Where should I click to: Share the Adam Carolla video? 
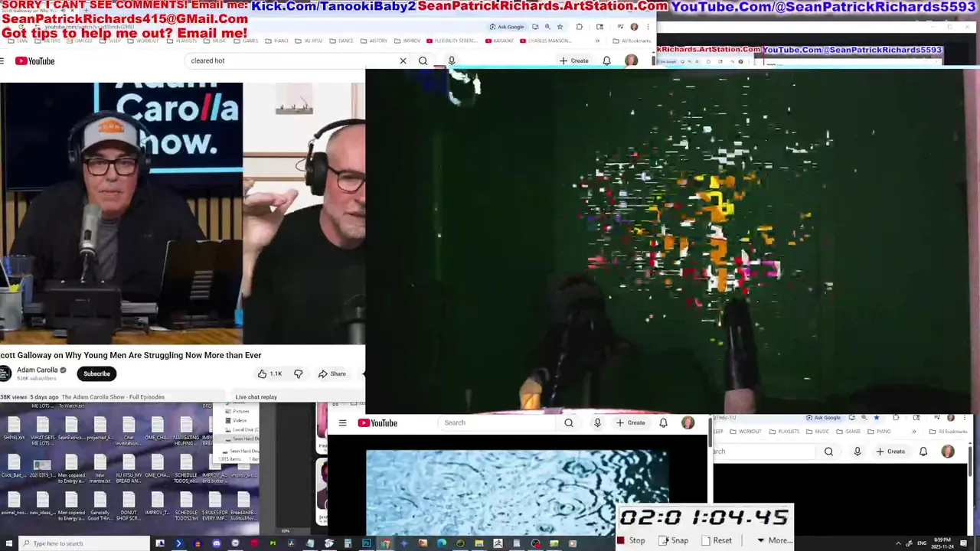332,373
